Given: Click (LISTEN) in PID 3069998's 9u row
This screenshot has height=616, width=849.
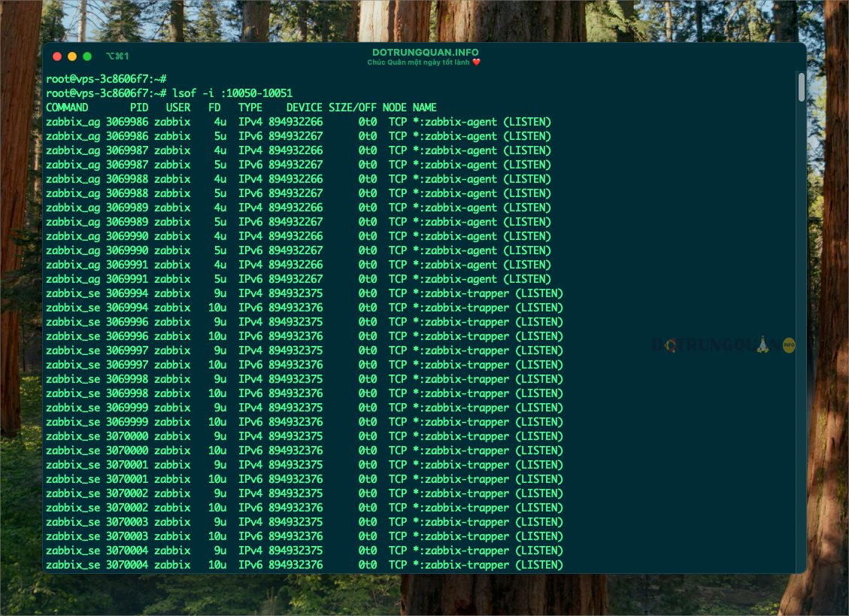Looking at the screenshot, I should point(539,379).
